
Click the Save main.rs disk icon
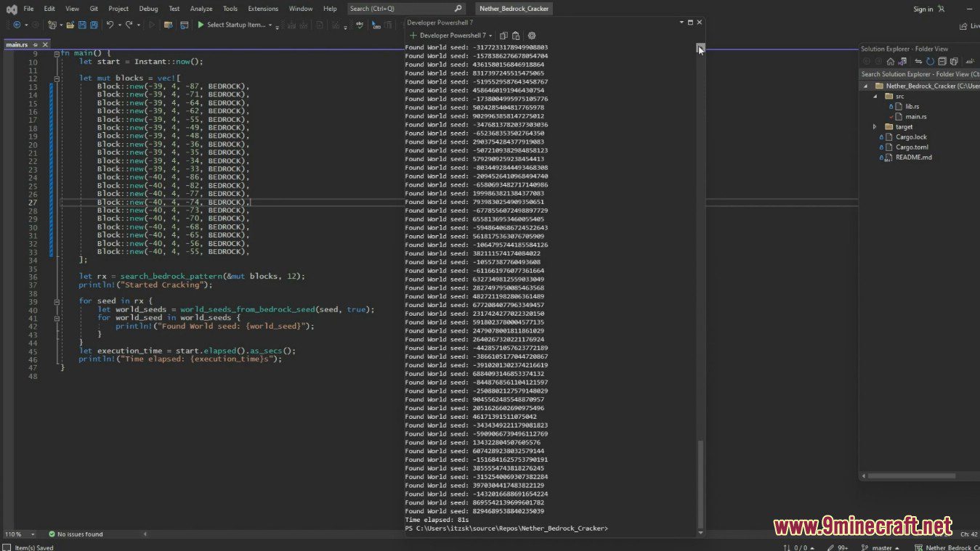coord(82,25)
